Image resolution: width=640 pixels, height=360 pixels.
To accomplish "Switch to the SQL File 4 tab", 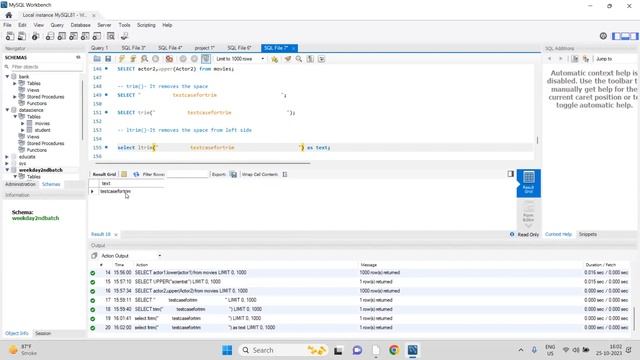I will pyautogui.click(x=170, y=48).
